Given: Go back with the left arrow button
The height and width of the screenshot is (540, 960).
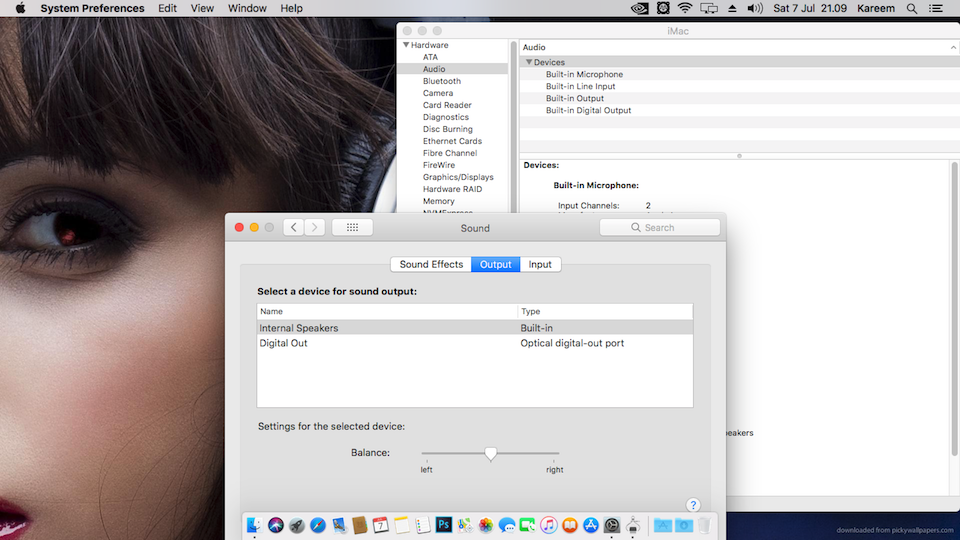Looking at the screenshot, I should coord(293,228).
